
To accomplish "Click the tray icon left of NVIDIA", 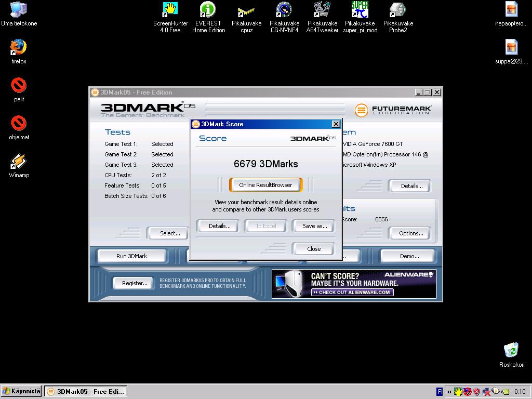I will (495, 391).
